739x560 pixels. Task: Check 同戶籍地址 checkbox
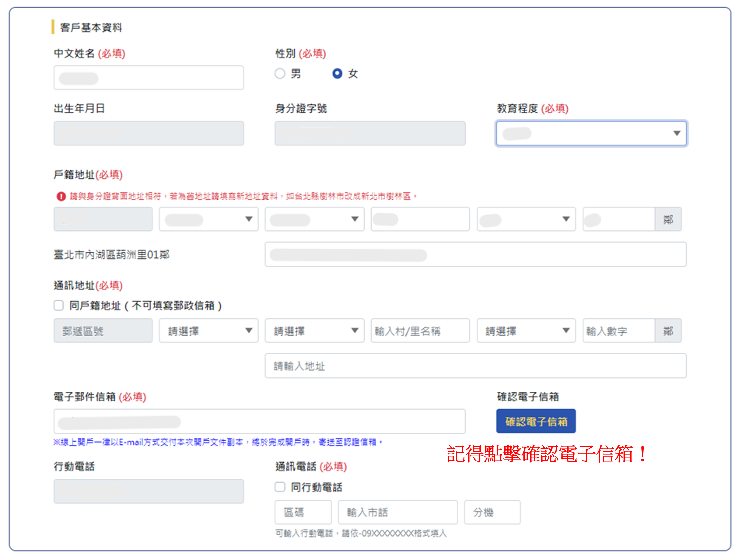coord(59,305)
